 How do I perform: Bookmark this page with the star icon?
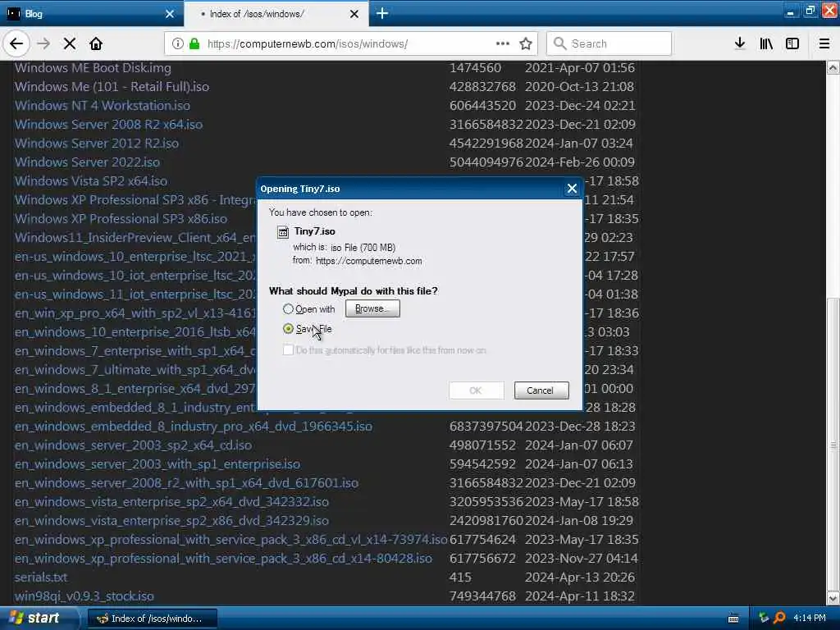coord(526,43)
